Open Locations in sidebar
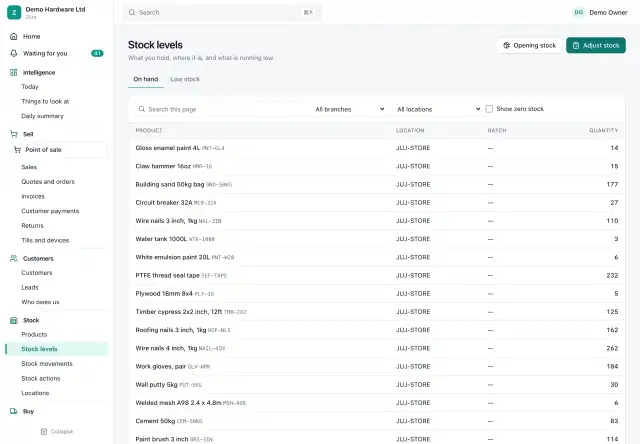Screen dimensions: 640x444 coord(35,393)
